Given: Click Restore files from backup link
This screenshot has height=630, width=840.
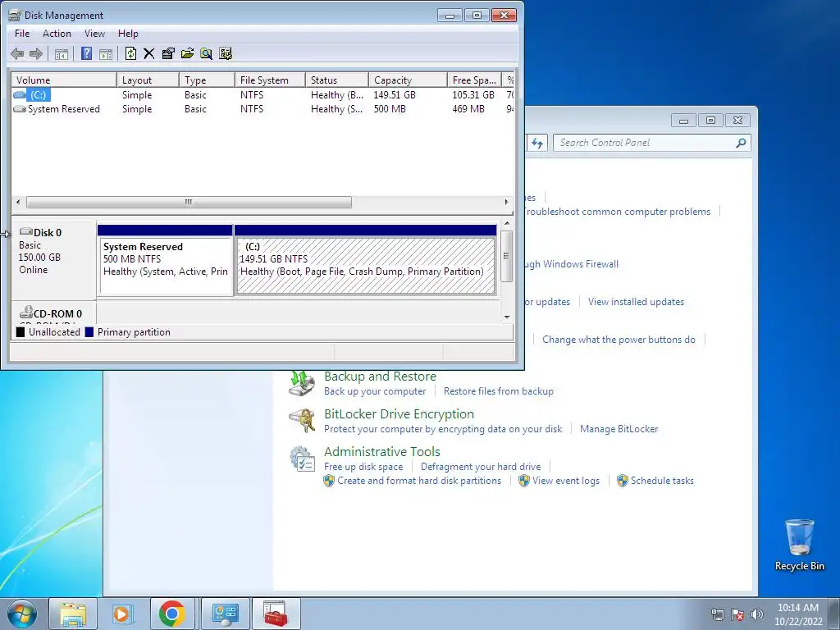Looking at the screenshot, I should (498, 391).
